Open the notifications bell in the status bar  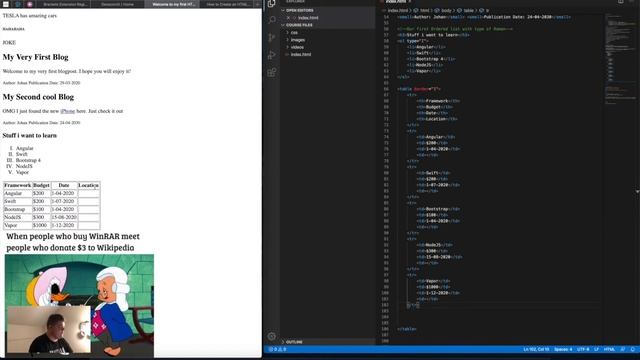[x=633, y=349]
